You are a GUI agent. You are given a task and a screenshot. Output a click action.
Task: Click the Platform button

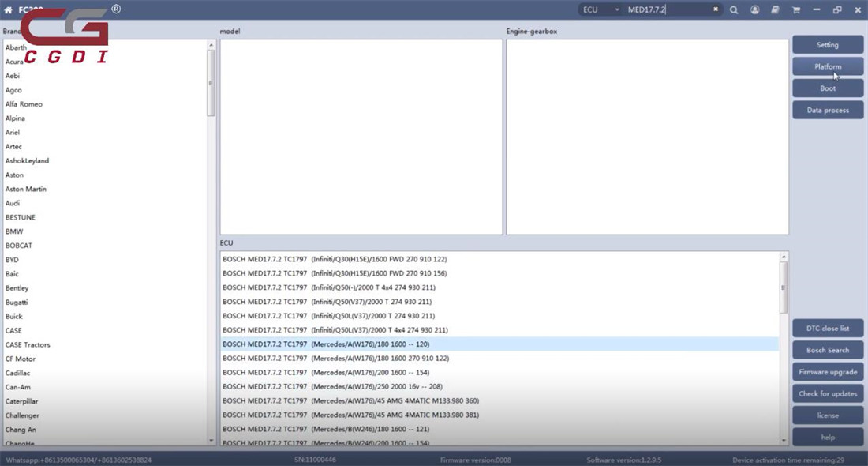[x=828, y=66]
